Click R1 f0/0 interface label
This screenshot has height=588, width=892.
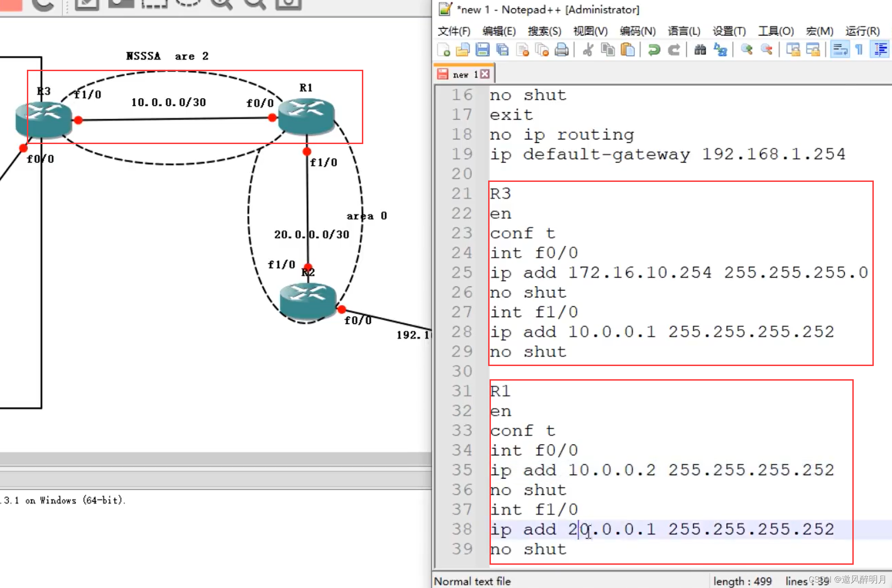260,103
